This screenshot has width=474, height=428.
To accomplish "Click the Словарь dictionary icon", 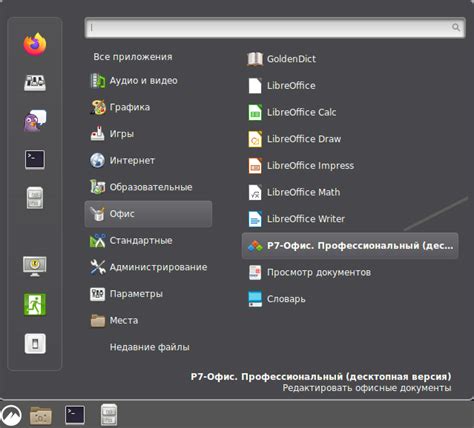I will [x=255, y=299].
